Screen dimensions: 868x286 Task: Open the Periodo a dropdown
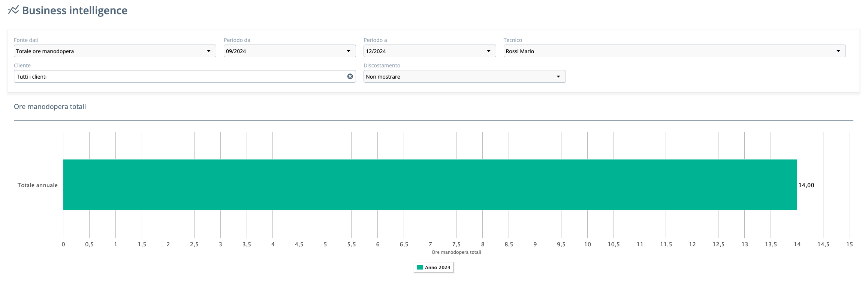[x=429, y=51]
